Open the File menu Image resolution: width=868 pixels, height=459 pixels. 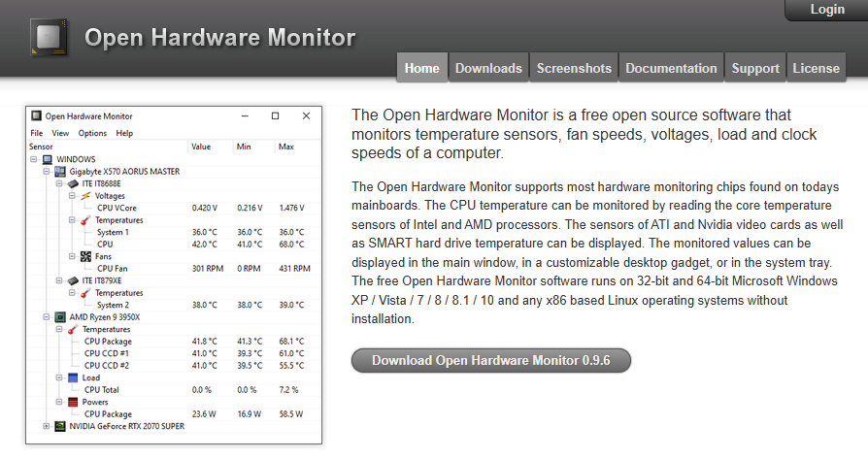(37, 133)
